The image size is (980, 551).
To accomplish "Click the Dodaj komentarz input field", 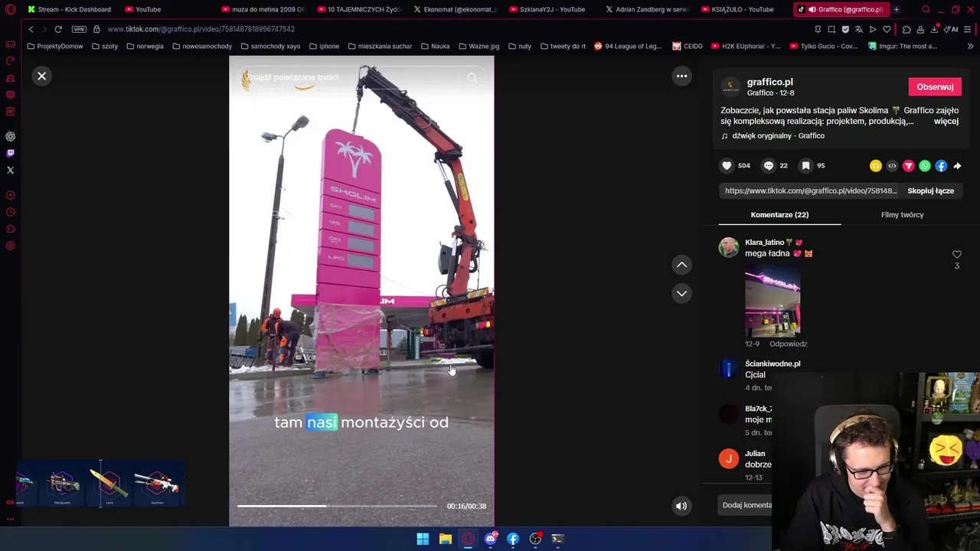I will pyautogui.click(x=746, y=505).
